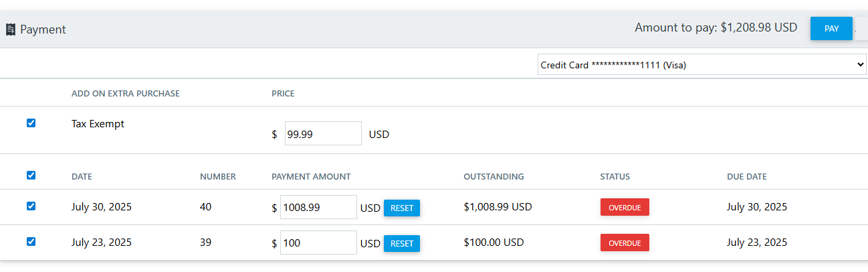Click the STATUS column header
This screenshot has height=272, width=868.
tap(615, 177)
